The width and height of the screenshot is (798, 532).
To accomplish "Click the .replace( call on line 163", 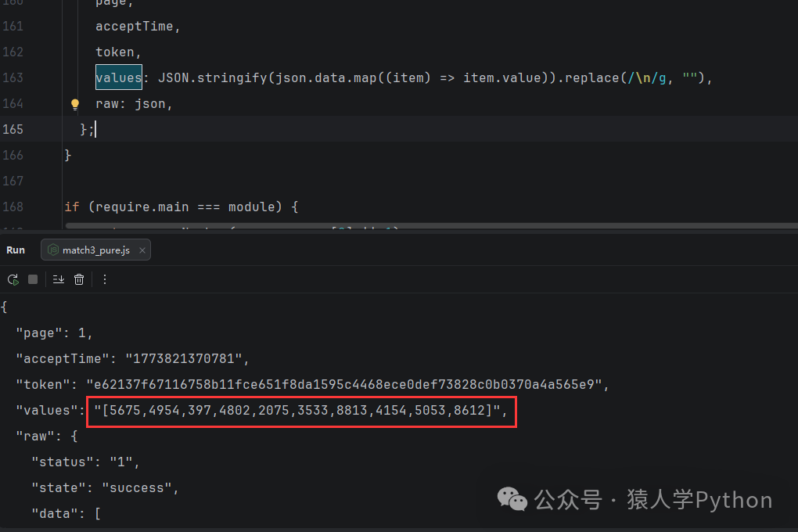I will [x=592, y=78].
